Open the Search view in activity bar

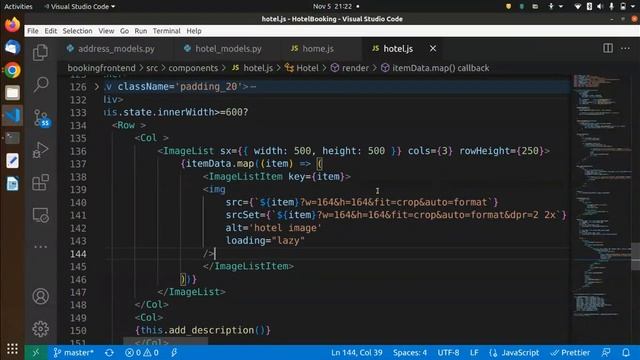[x=40, y=84]
